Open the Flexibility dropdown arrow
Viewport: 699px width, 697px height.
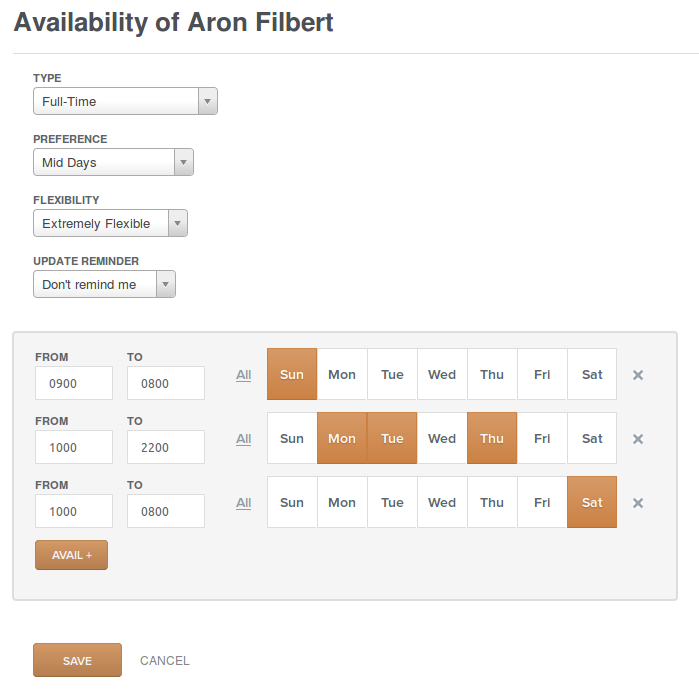coord(177,223)
